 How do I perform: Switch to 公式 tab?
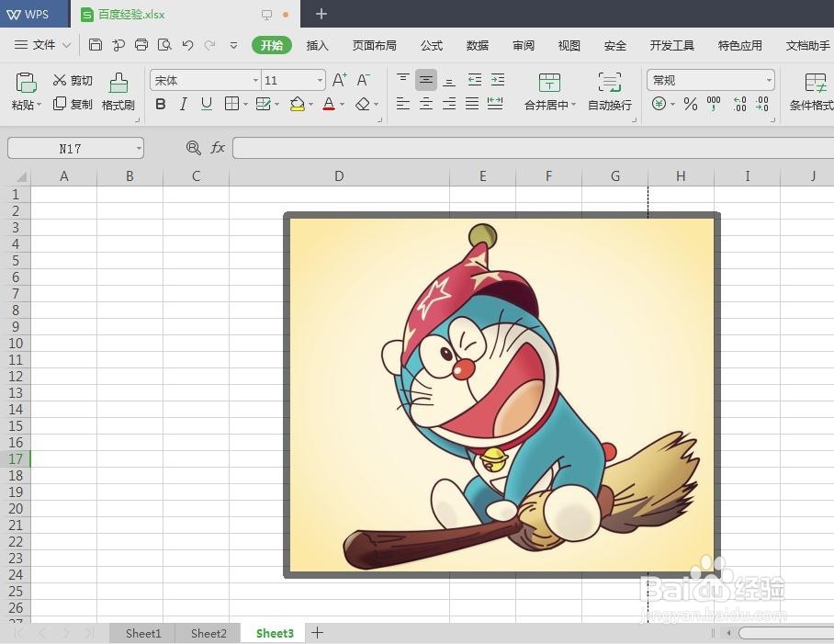point(432,45)
